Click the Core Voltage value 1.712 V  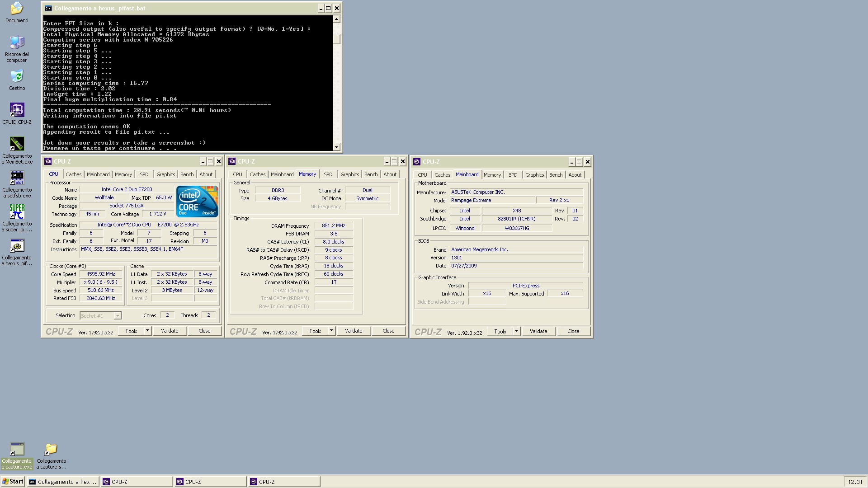(x=157, y=214)
